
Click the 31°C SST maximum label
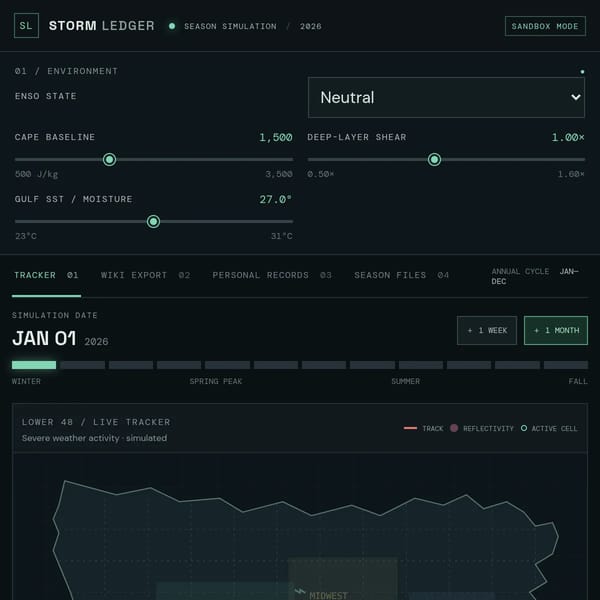(282, 236)
